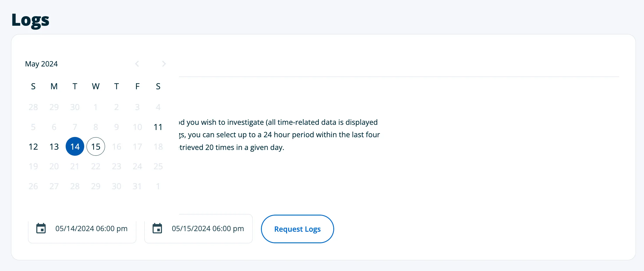Viewport: 644px width, 271px height.
Task: Click the start date calendar icon
Action: pyautogui.click(x=41, y=229)
